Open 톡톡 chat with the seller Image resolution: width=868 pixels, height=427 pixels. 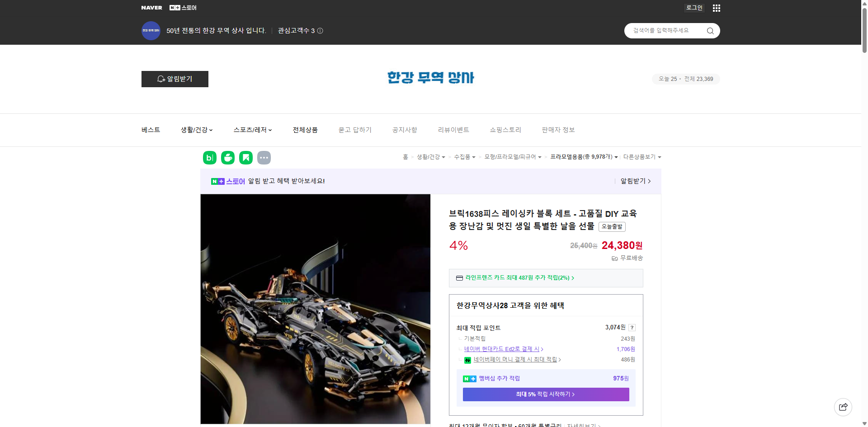[x=228, y=158]
